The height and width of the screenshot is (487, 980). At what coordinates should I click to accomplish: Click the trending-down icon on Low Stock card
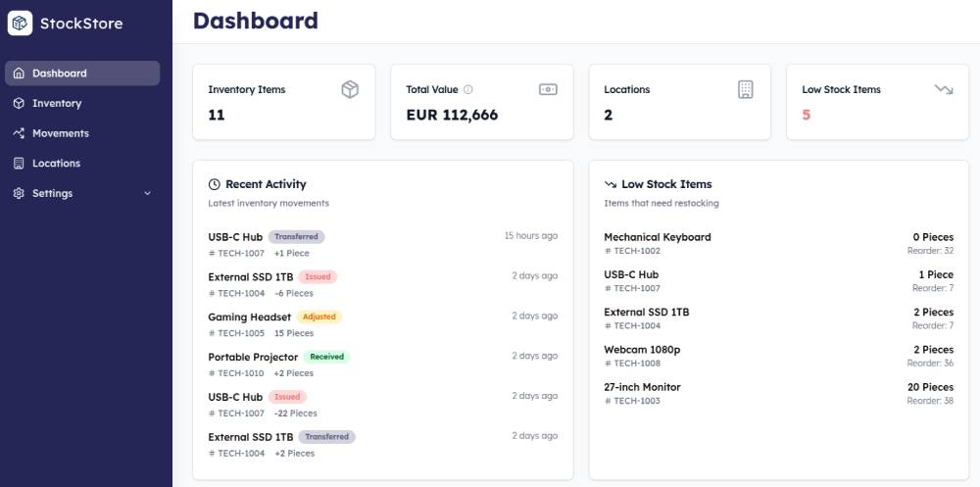pyautogui.click(x=944, y=89)
